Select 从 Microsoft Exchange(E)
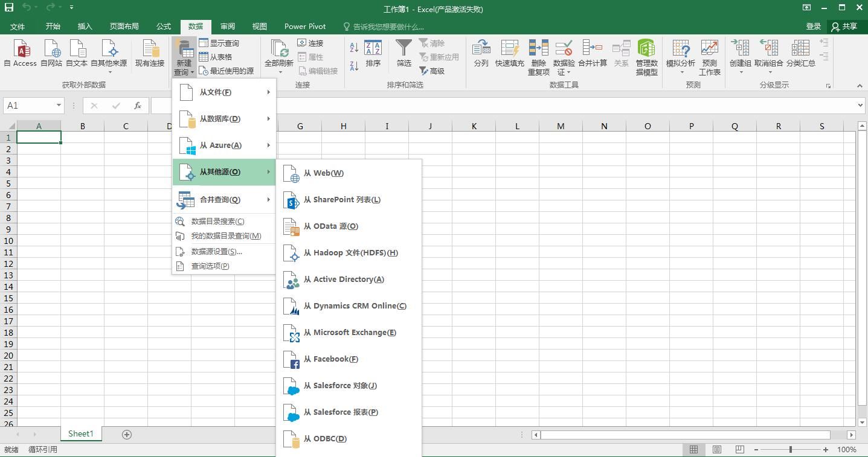This screenshot has height=457, width=868. (x=349, y=333)
